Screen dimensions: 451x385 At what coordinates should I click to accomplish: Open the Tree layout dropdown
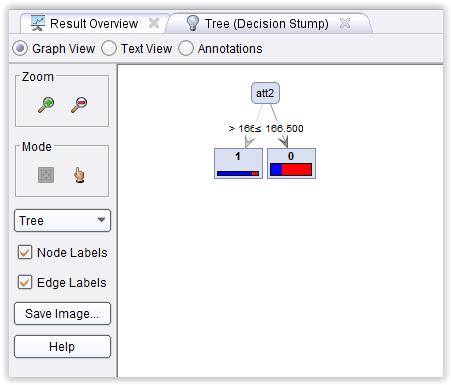[62, 220]
